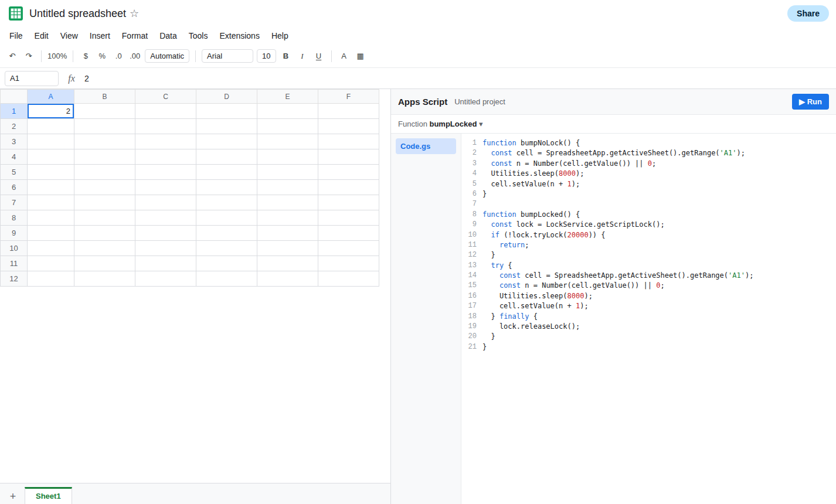Decrease decimal places

pyautogui.click(x=118, y=56)
